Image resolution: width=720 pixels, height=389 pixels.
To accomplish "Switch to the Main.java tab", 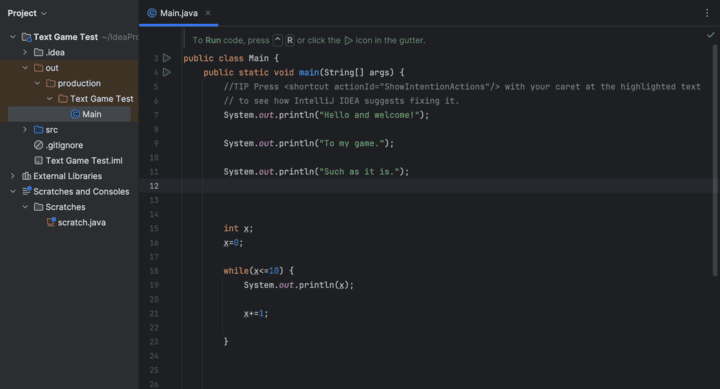I will click(x=179, y=13).
